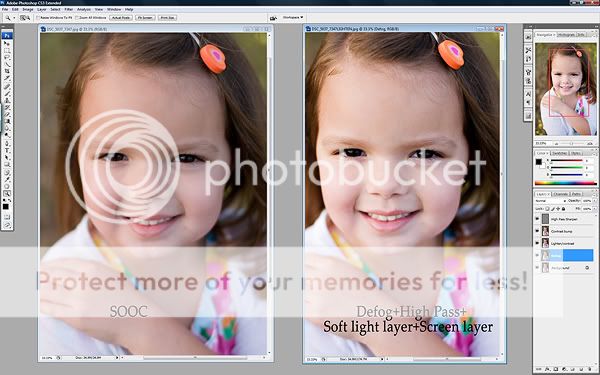Open the zoom tool preset picker arrow
The width and height of the screenshot is (600, 375).
click(15, 18)
